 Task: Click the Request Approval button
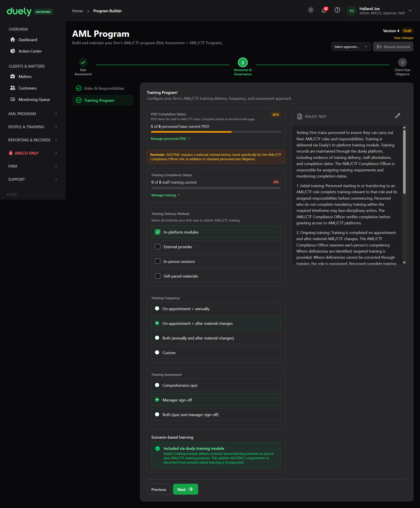[393, 47]
